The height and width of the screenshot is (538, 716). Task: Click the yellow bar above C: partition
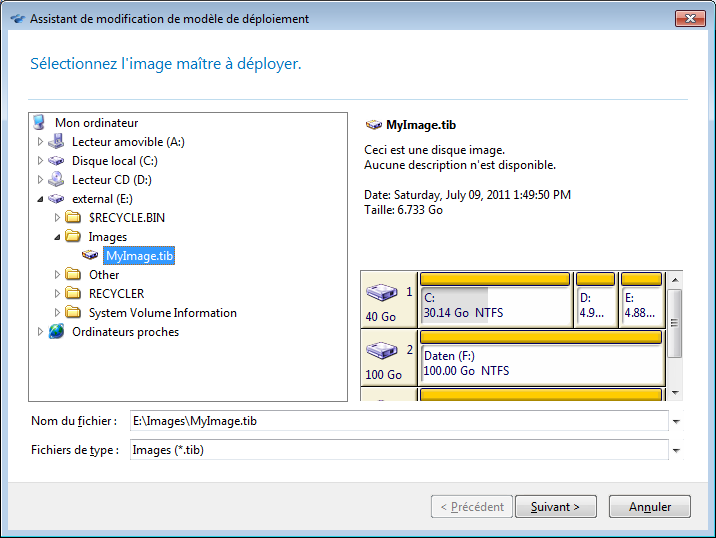494,279
